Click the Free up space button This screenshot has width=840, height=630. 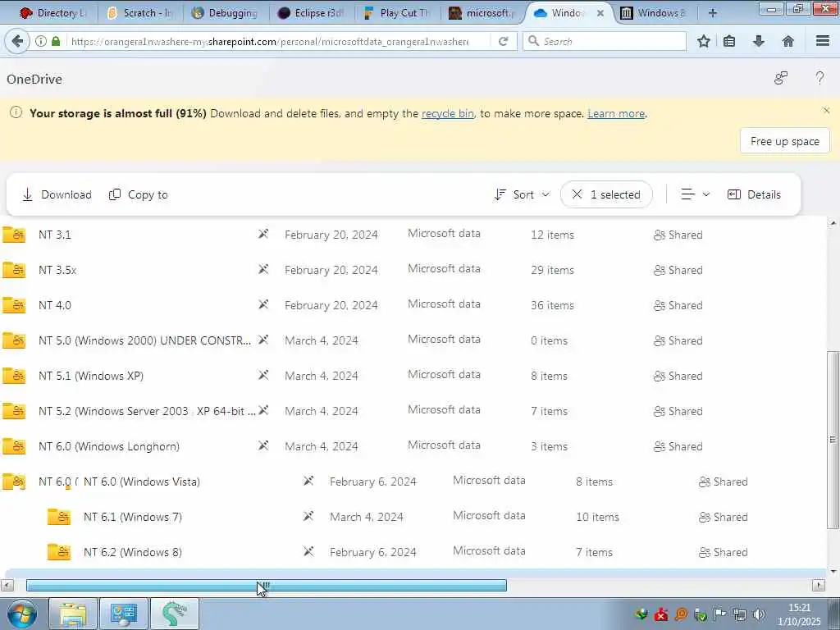tap(785, 141)
